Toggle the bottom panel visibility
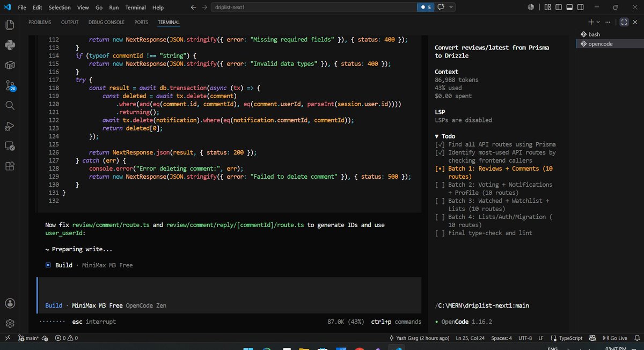This screenshot has width=644, height=350. [x=569, y=8]
